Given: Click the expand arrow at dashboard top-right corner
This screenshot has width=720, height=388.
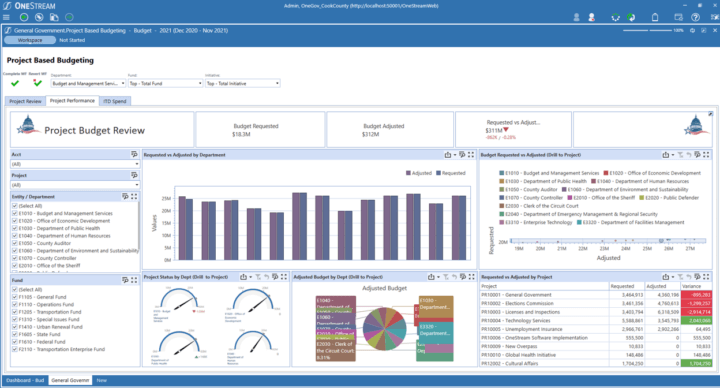Looking at the screenshot, I should tap(710, 114).
